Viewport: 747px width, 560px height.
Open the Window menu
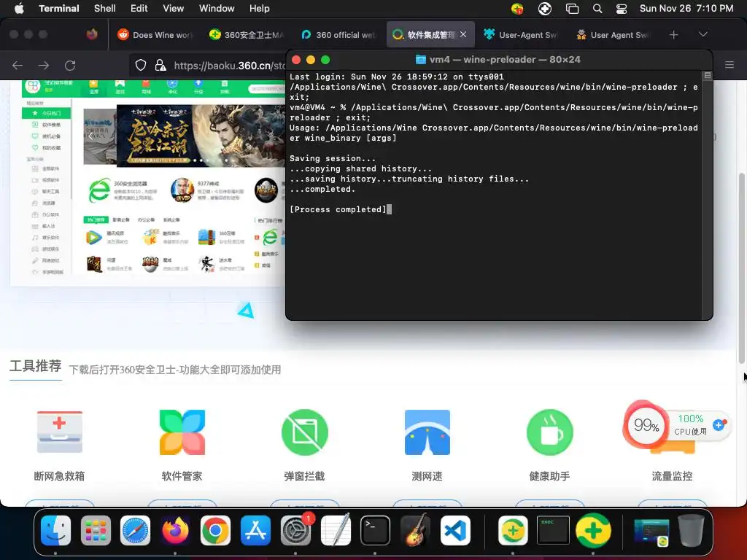pyautogui.click(x=217, y=9)
